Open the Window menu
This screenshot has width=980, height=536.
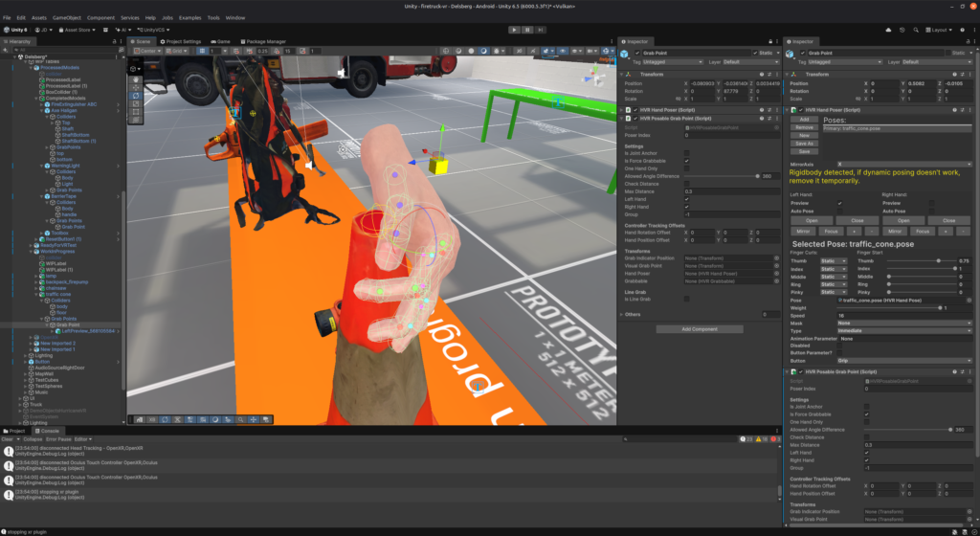pyautogui.click(x=235, y=17)
